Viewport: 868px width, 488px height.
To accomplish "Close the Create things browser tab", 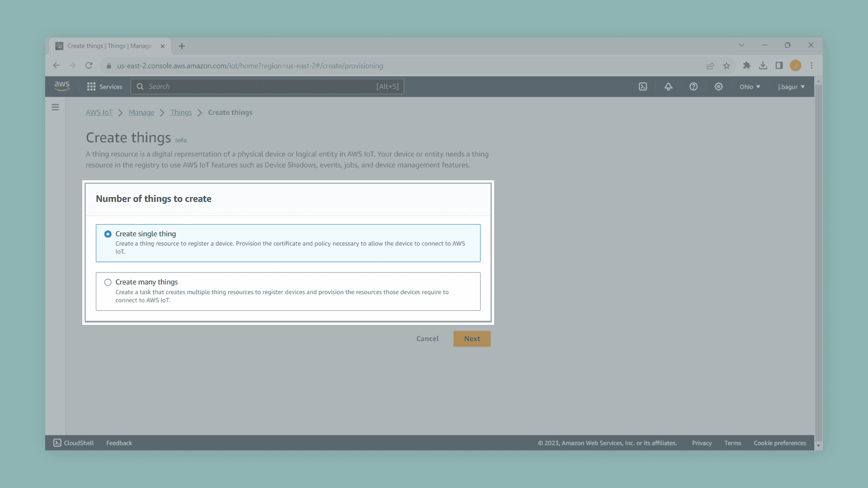I will click(162, 46).
